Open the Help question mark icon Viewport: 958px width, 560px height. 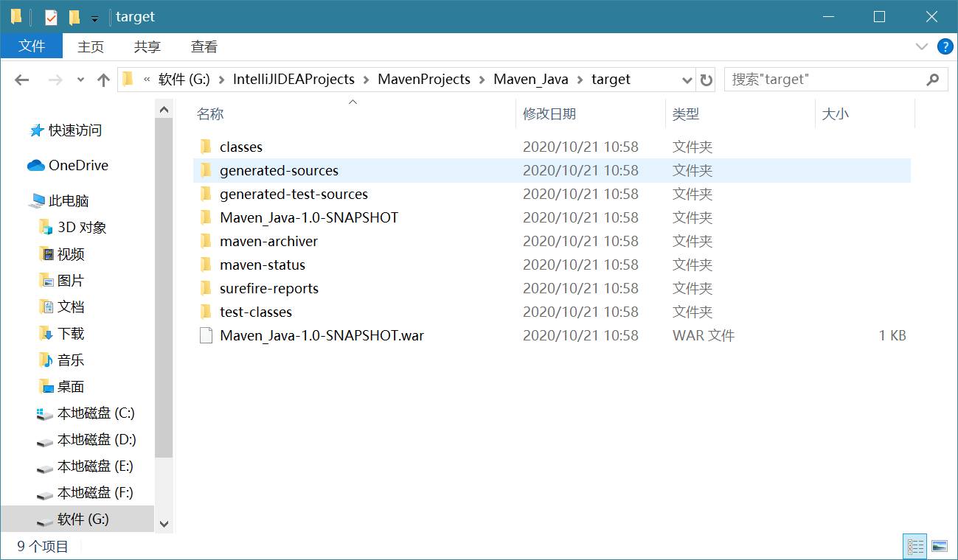[x=945, y=46]
